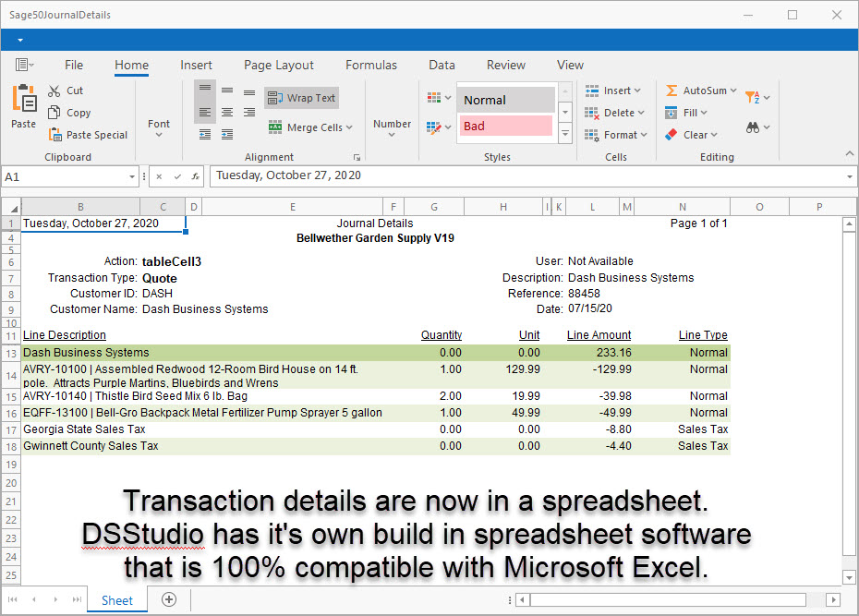Open the Insert Function dialog
This screenshot has height=616, width=859.
pos(195,177)
